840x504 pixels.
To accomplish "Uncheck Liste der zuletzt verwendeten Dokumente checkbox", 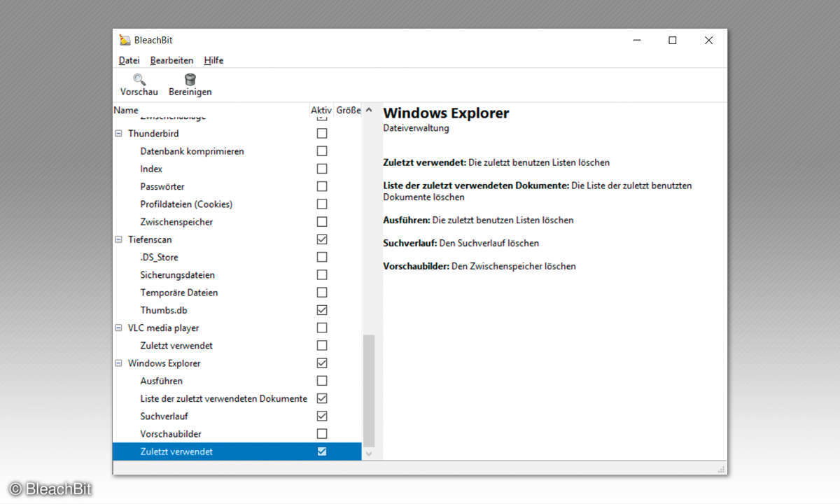I will pyautogui.click(x=322, y=398).
